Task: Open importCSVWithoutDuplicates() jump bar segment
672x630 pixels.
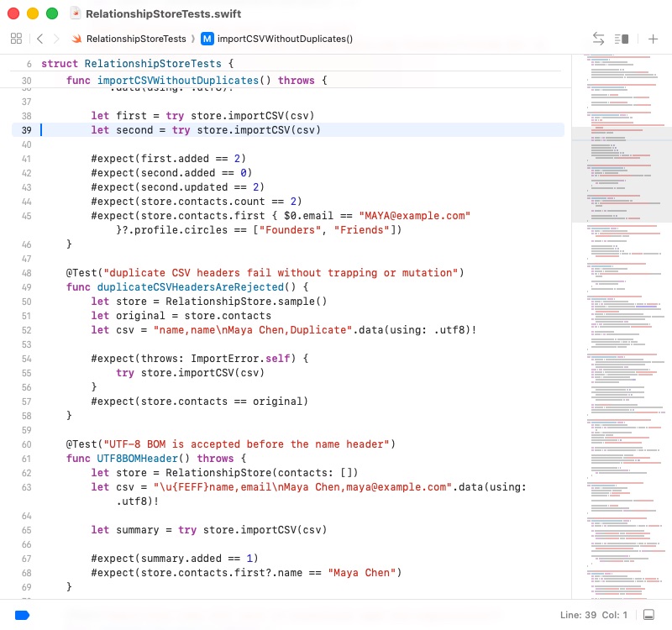Action: pos(285,39)
